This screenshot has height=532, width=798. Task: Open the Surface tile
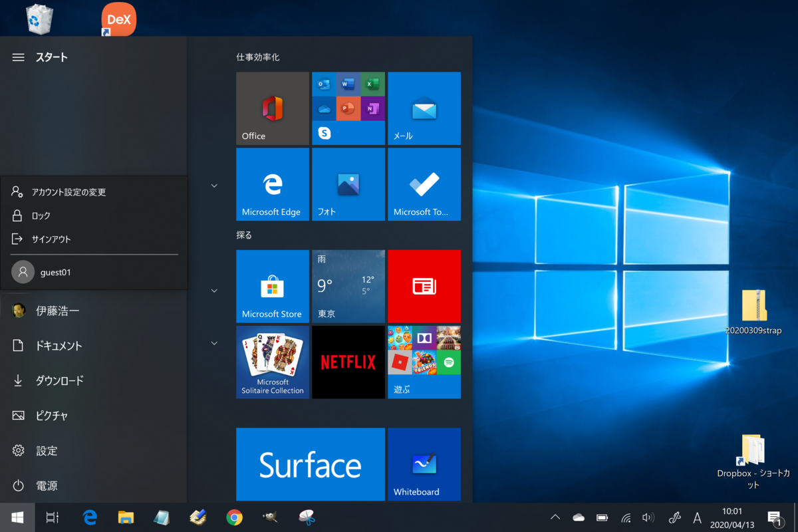point(311,464)
